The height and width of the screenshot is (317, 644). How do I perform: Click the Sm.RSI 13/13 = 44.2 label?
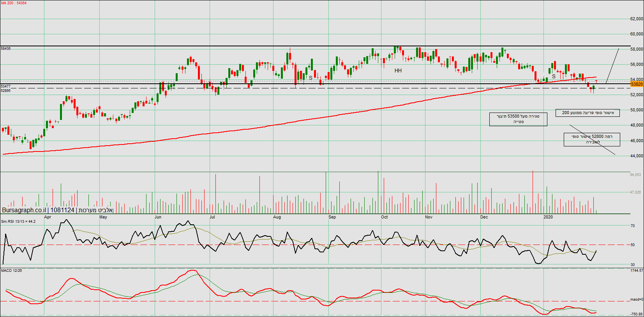[x=18, y=222]
